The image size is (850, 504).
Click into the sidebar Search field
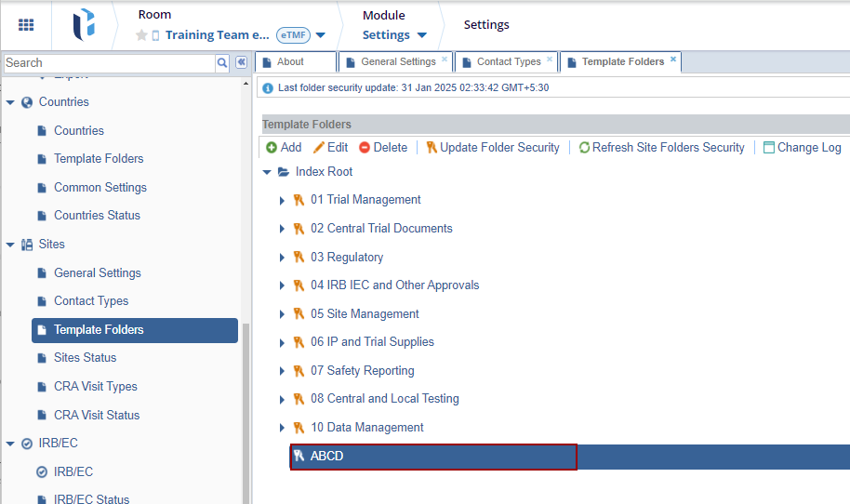[x=108, y=62]
